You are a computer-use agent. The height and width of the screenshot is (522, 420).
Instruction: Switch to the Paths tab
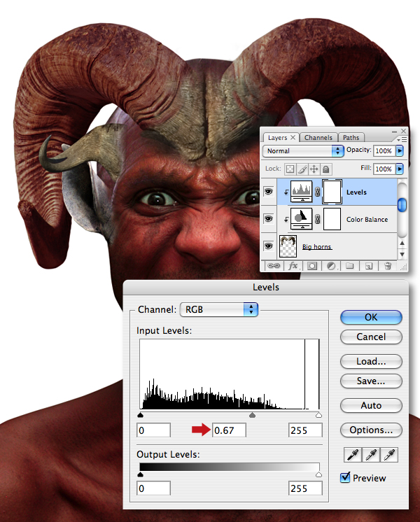(351, 137)
